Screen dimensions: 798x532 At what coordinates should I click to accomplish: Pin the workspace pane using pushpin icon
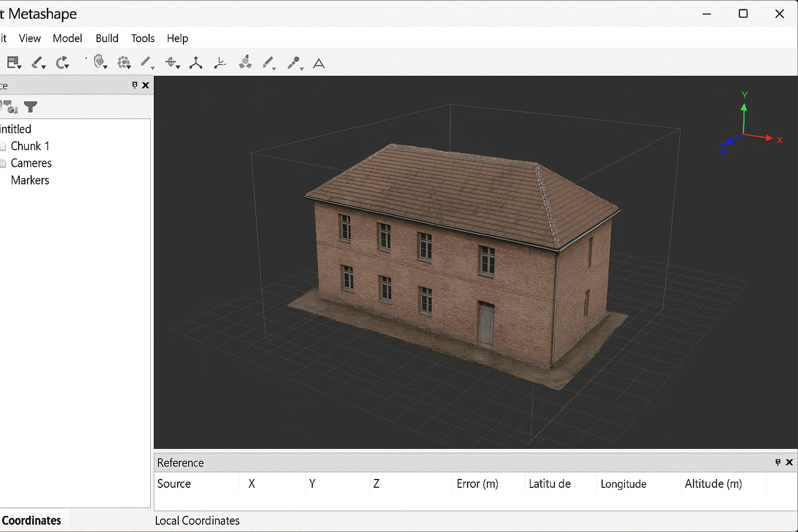click(135, 85)
